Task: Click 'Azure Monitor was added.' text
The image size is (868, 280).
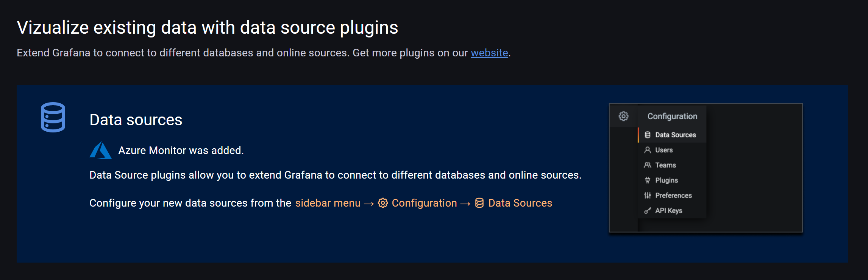Action: pyautogui.click(x=181, y=151)
